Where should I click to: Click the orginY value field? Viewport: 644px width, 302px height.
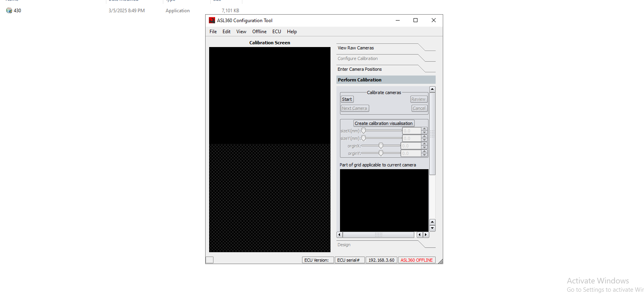pyautogui.click(x=411, y=153)
